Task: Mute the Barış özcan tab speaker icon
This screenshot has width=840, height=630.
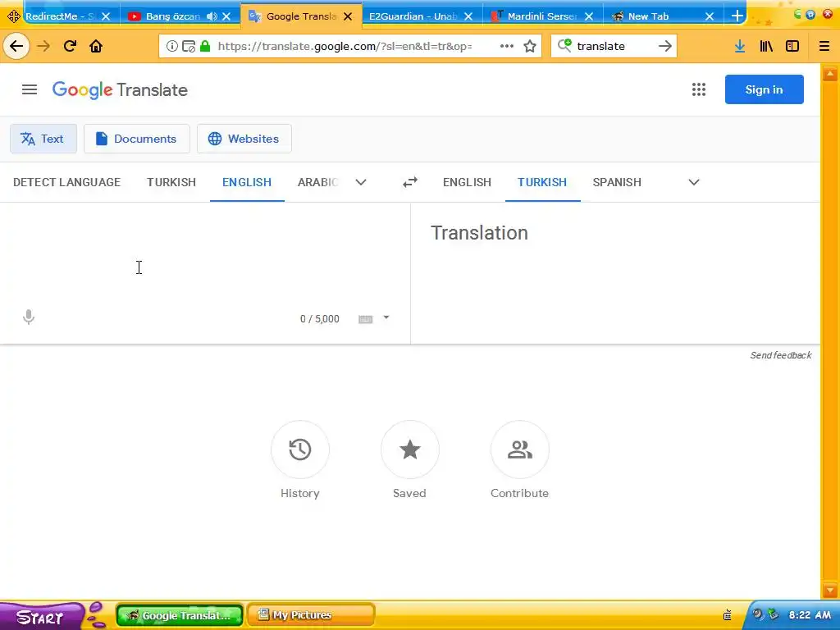Action: tap(212, 16)
